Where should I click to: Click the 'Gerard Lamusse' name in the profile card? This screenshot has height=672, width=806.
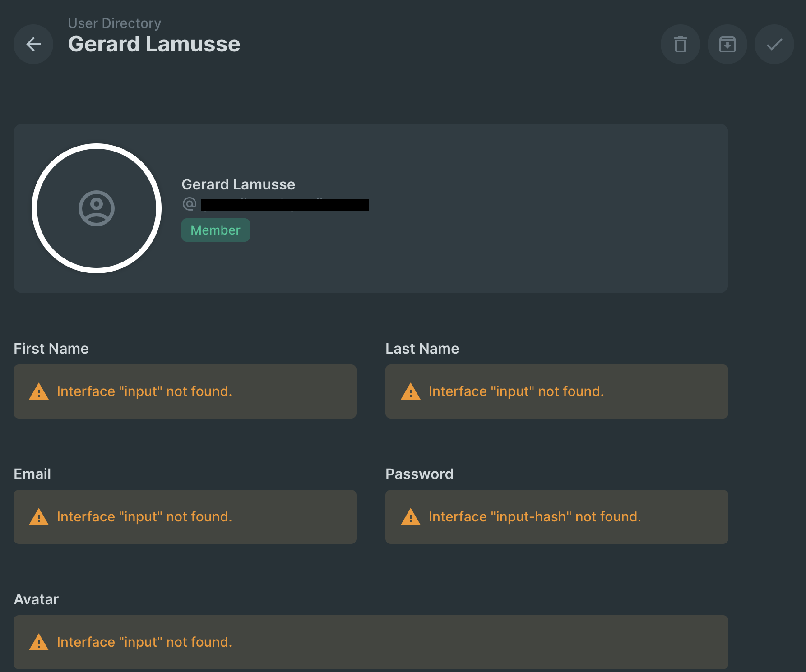pyautogui.click(x=238, y=184)
